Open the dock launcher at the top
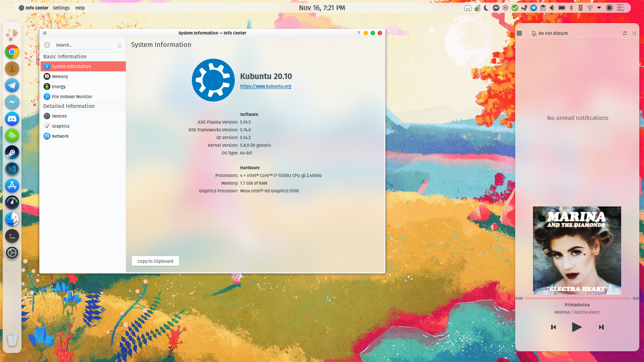Screen dimensions: 644x362 point(12,34)
